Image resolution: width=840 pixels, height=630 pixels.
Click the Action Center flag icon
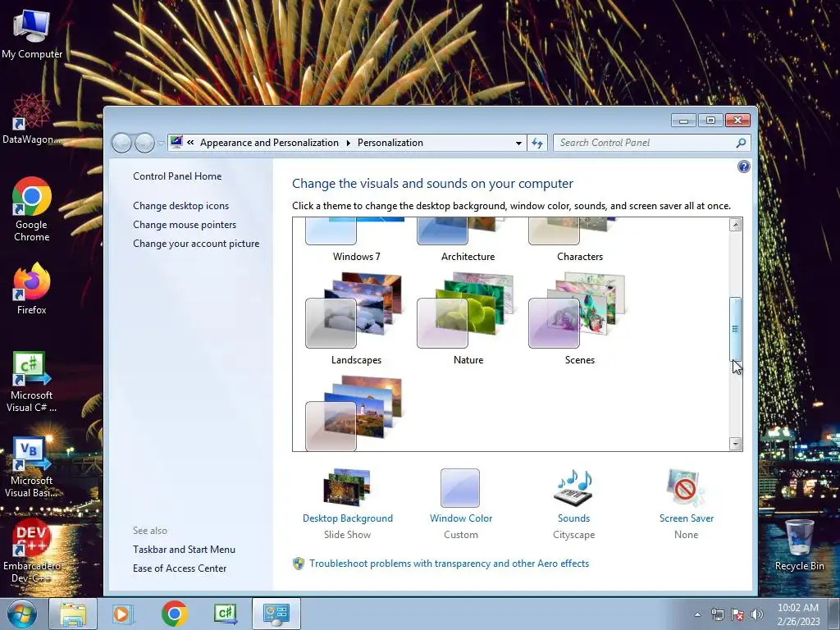737,614
